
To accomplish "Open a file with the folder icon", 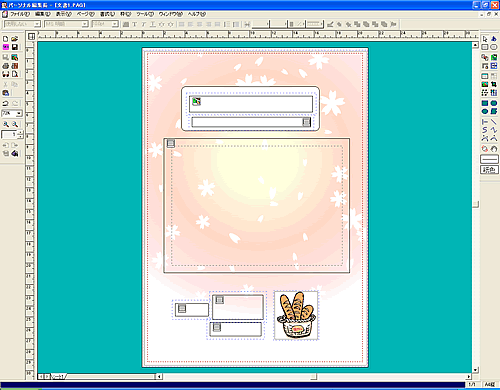I will click(x=14, y=39).
